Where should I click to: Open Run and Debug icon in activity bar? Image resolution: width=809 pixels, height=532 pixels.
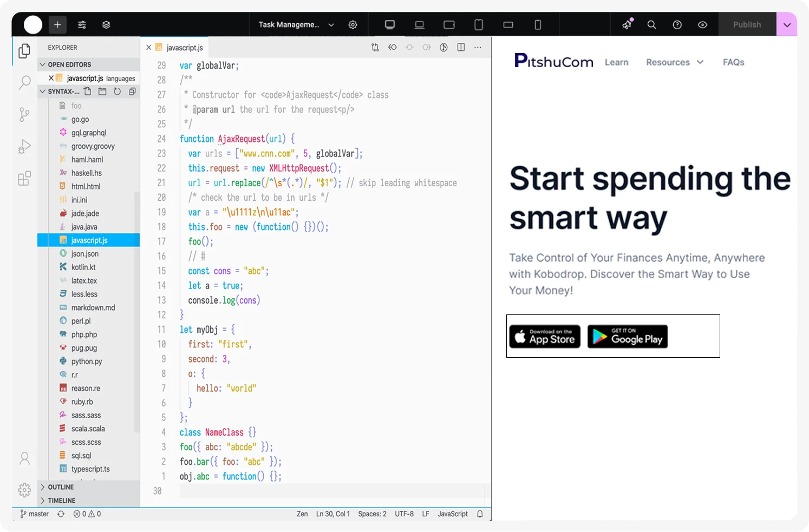[24, 146]
